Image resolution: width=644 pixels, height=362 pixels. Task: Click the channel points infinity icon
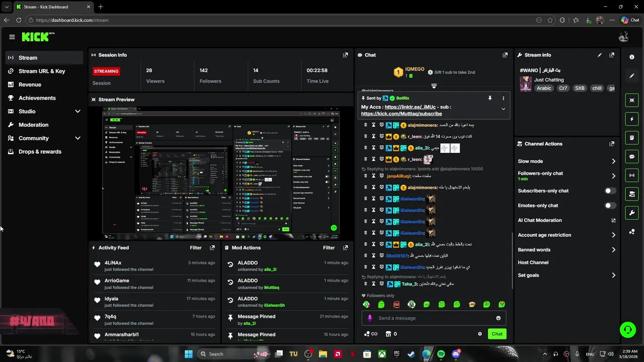[x=370, y=334]
